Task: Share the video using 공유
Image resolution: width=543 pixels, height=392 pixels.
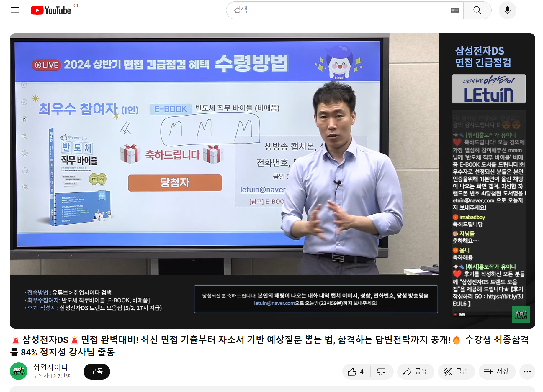Action: 416,372
